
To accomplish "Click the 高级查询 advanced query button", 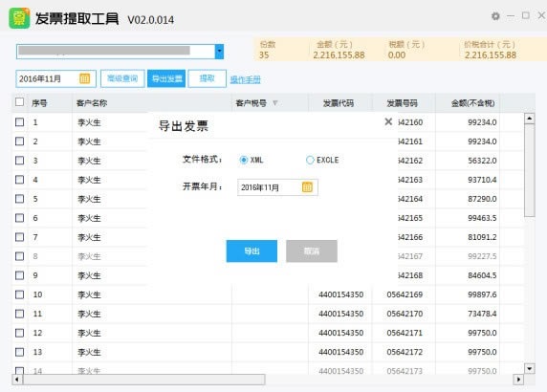I will [x=122, y=78].
